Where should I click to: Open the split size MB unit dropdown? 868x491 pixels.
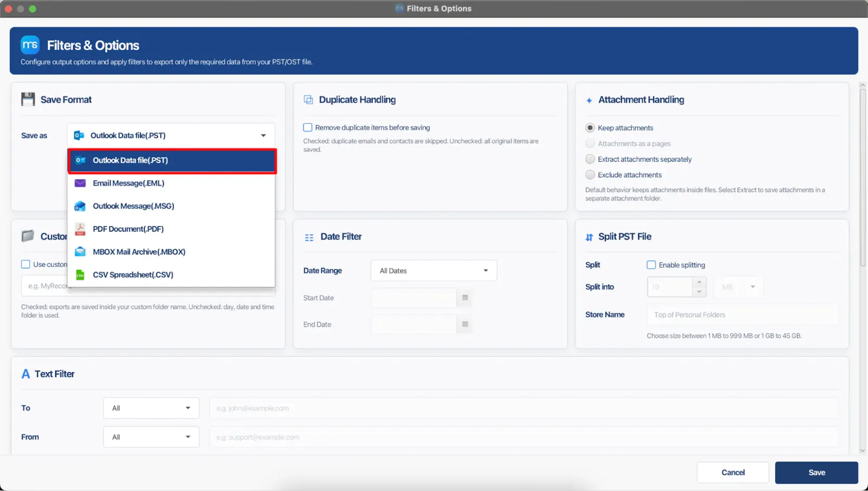(739, 287)
